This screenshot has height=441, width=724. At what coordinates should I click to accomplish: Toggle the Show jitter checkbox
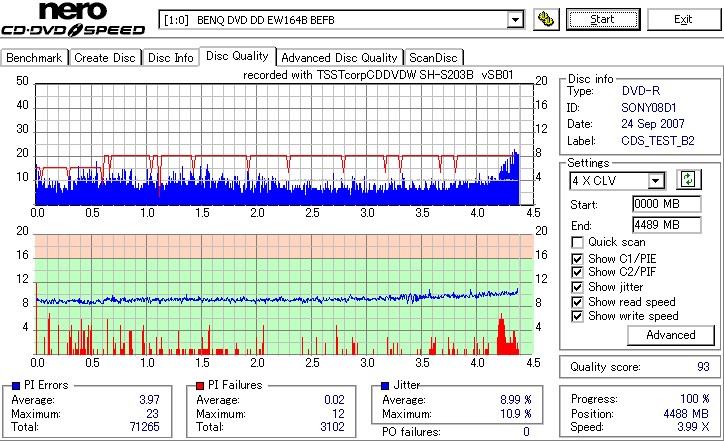click(x=577, y=287)
